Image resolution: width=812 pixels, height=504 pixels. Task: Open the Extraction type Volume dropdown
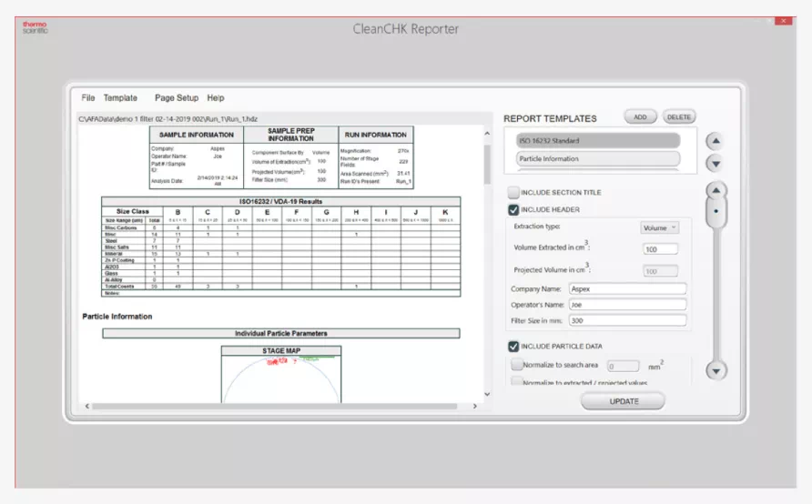[x=660, y=227]
